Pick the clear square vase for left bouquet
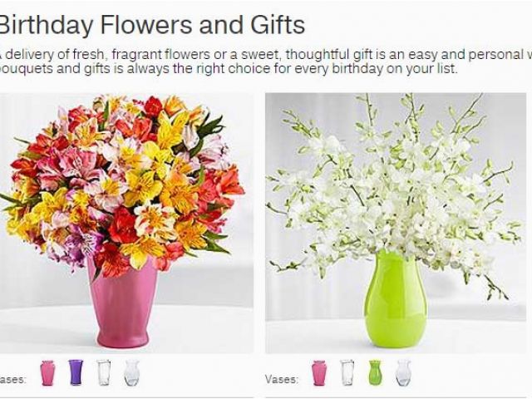 tap(104, 372)
